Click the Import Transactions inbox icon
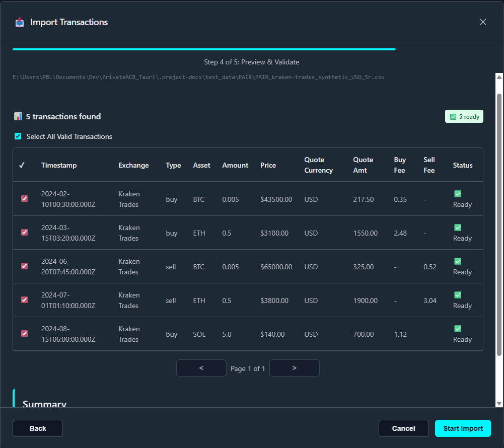504x448 pixels. tap(20, 22)
